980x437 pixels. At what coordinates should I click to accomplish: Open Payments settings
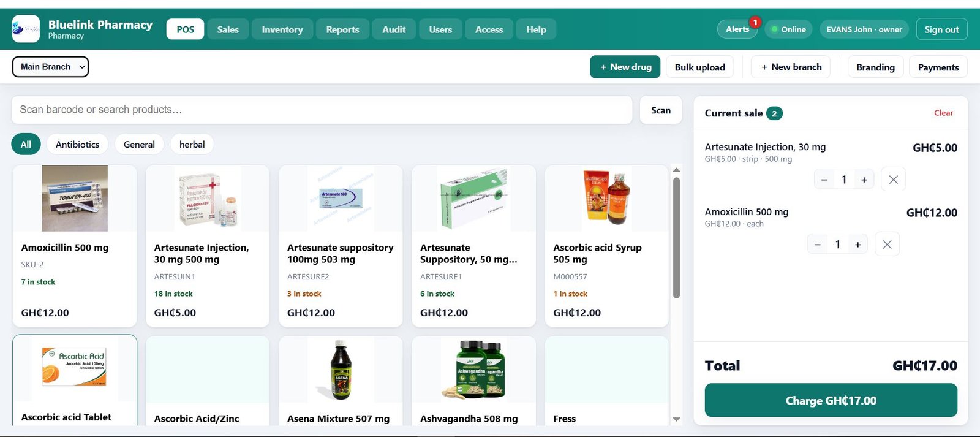click(x=938, y=67)
